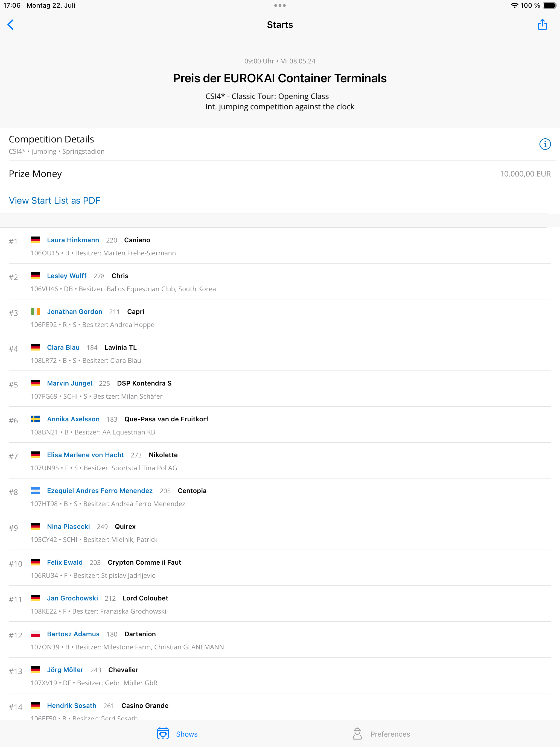
Task: Open rider Laura Hinkmann's profile
Action: (73, 240)
